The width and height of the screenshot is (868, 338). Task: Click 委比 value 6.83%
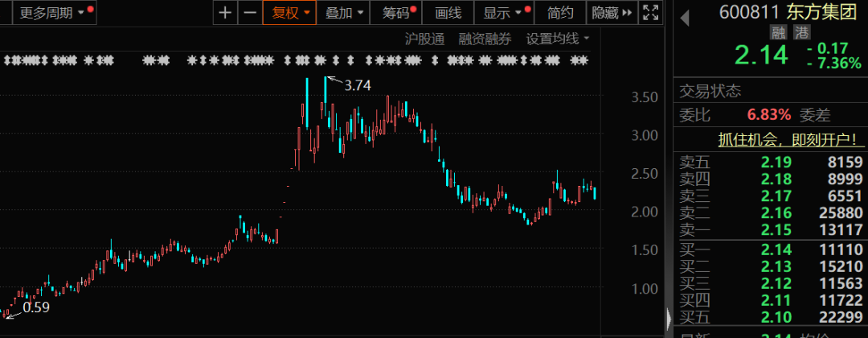[x=769, y=115]
